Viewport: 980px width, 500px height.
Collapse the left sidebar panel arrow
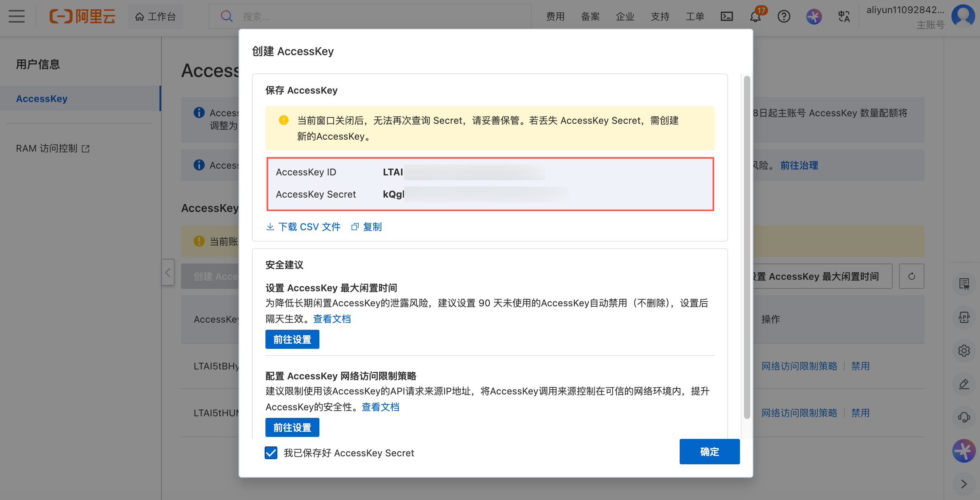168,272
